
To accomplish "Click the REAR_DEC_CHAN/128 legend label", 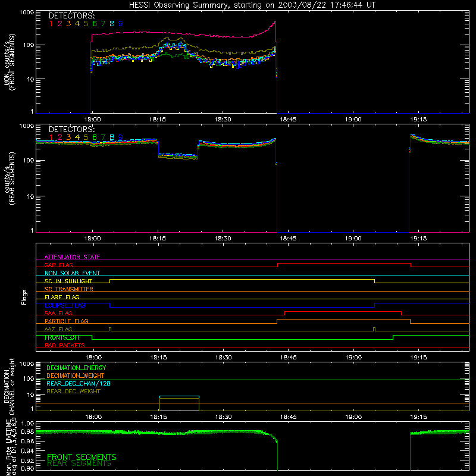I will [x=79, y=383].
